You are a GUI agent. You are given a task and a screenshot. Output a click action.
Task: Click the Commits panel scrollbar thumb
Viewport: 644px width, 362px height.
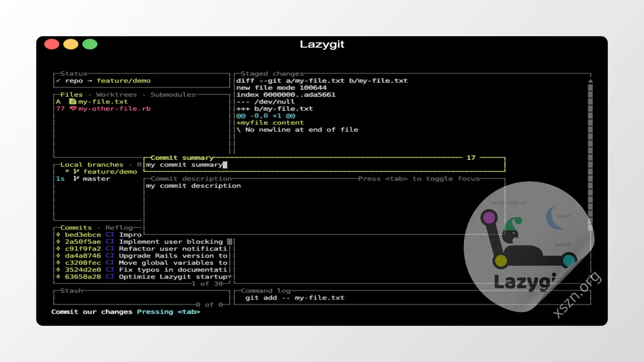230,242
